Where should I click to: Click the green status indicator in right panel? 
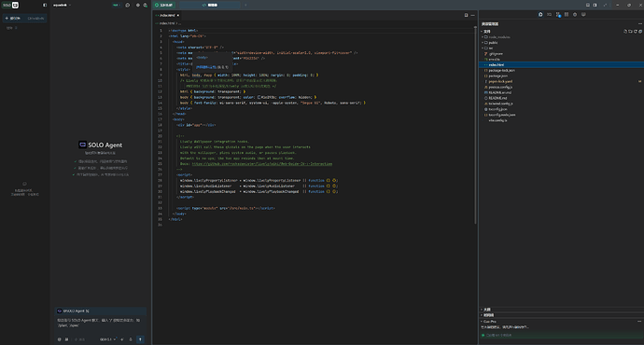(483, 335)
